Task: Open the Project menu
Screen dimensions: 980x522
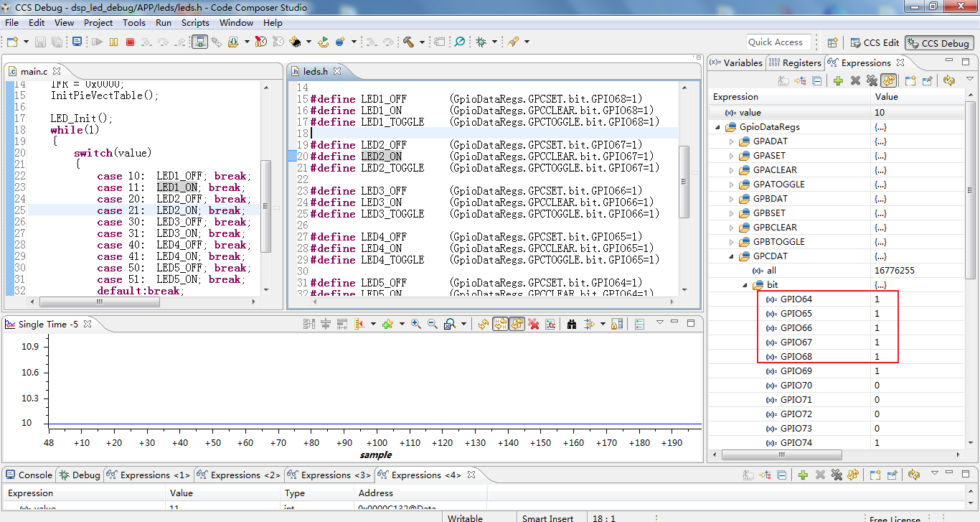Action: (x=98, y=23)
